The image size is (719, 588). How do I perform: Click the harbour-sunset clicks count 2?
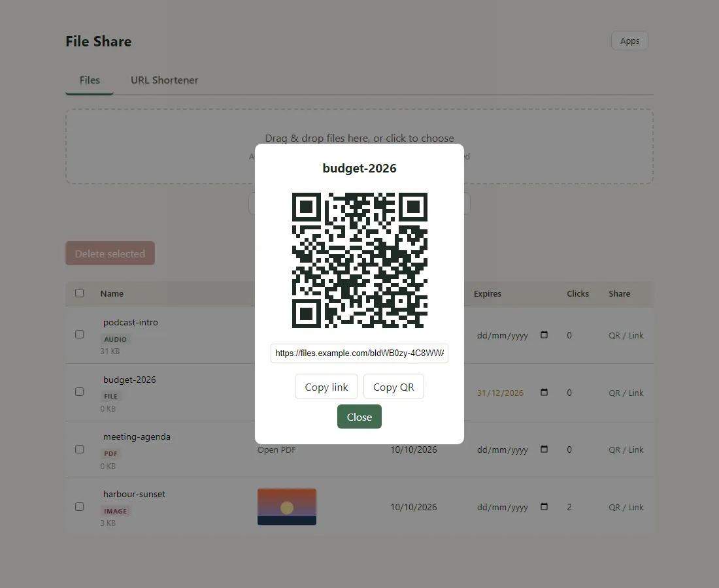tap(569, 508)
